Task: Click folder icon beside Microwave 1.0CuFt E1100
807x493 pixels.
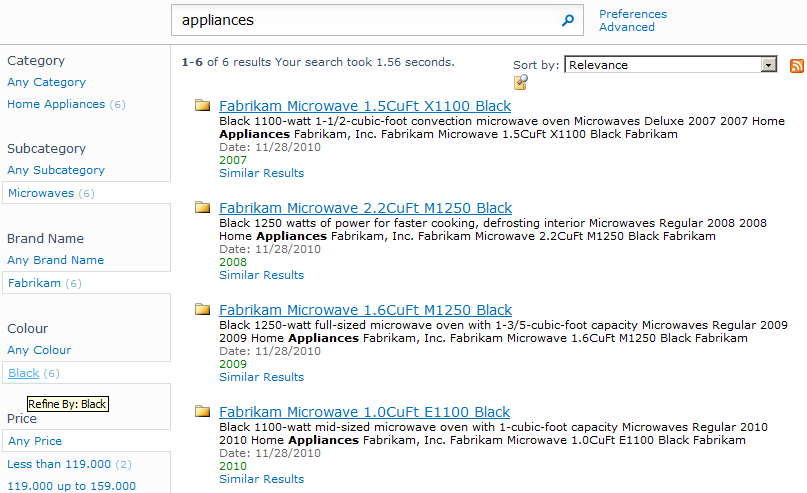Action: pyautogui.click(x=203, y=411)
